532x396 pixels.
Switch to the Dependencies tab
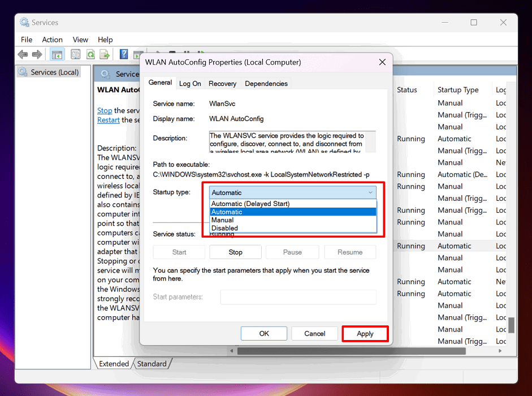click(266, 84)
